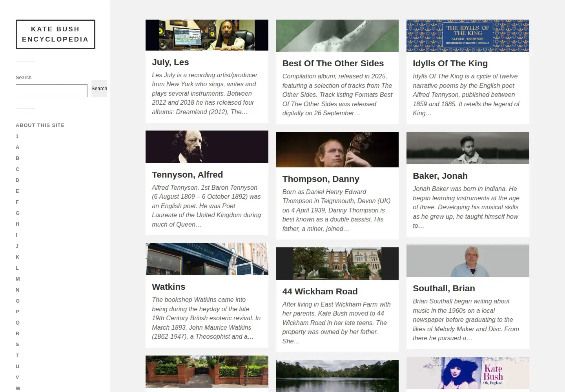Focus the sidebar search text field

(51, 91)
